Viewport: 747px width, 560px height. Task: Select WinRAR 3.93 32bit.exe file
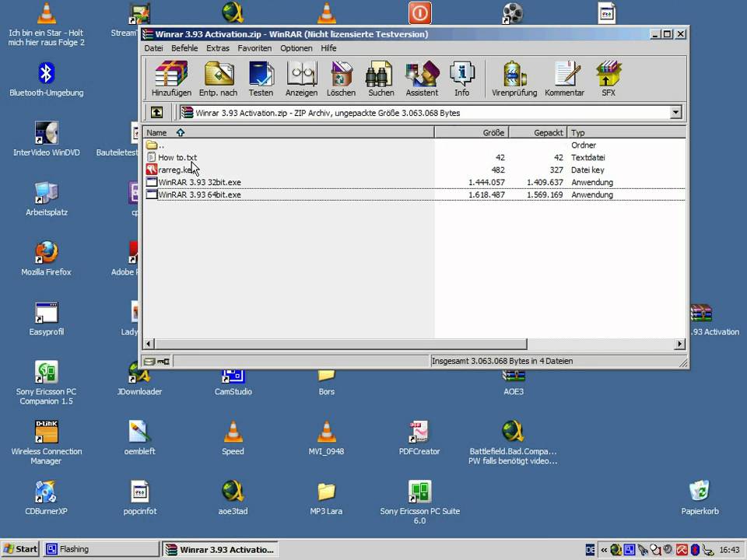click(x=415, y=182)
